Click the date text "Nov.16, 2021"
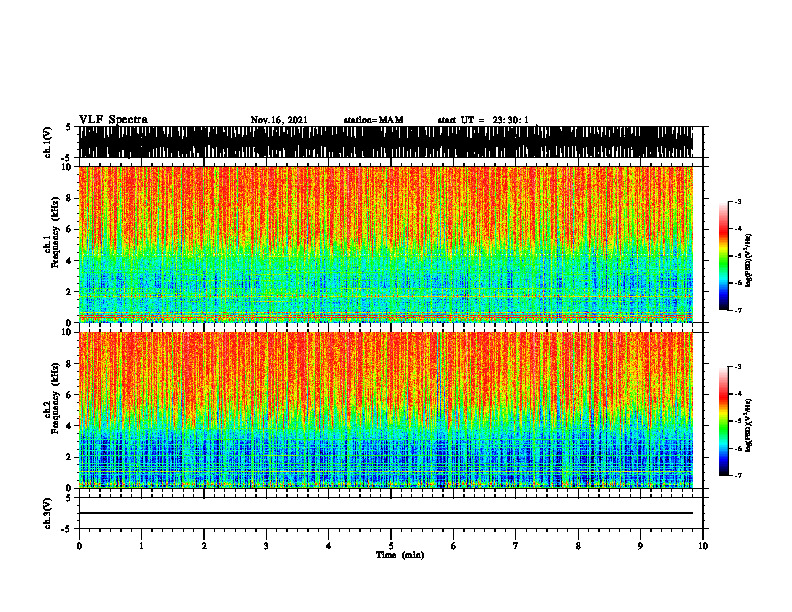The width and height of the screenshot is (792, 612). coord(279,120)
